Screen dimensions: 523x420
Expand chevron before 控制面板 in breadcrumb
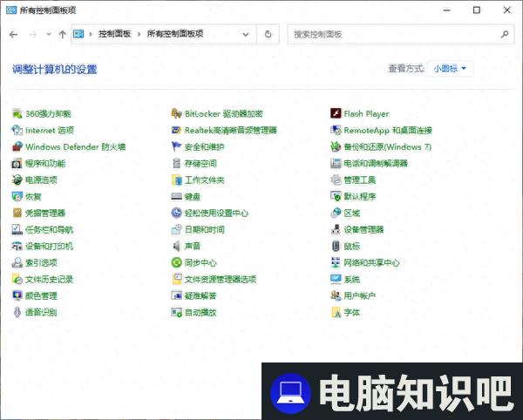(91, 34)
